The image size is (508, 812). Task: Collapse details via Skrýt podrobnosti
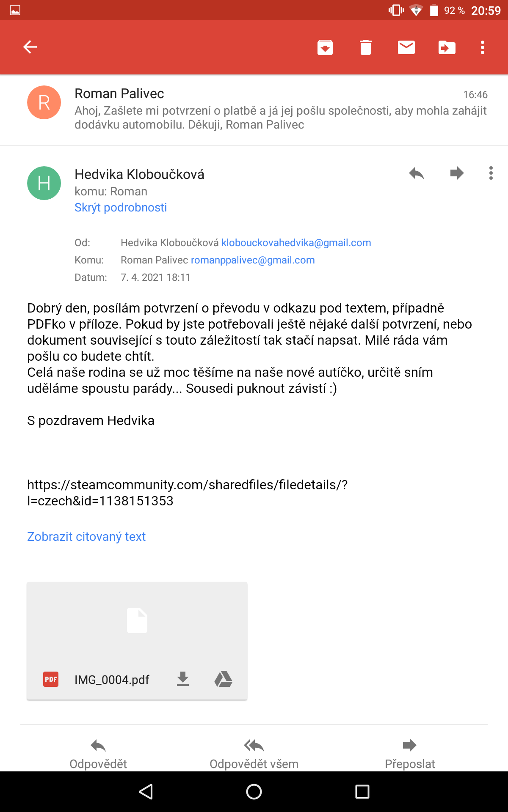[x=121, y=208]
